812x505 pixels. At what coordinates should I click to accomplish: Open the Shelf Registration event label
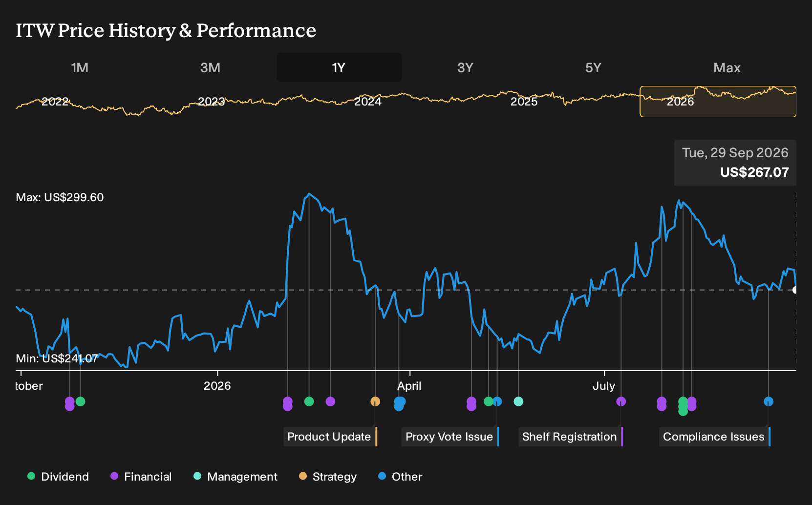pyautogui.click(x=571, y=437)
